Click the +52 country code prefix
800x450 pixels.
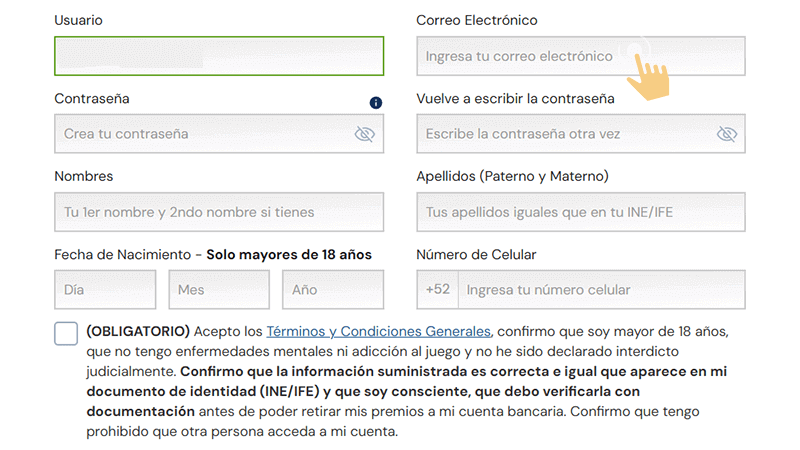[x=437, y=290]
